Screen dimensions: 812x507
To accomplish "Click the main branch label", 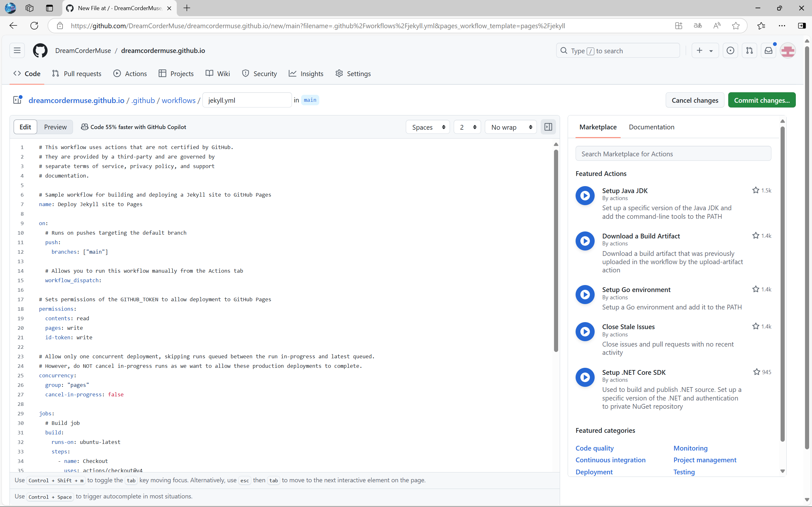I will [310, 100].
